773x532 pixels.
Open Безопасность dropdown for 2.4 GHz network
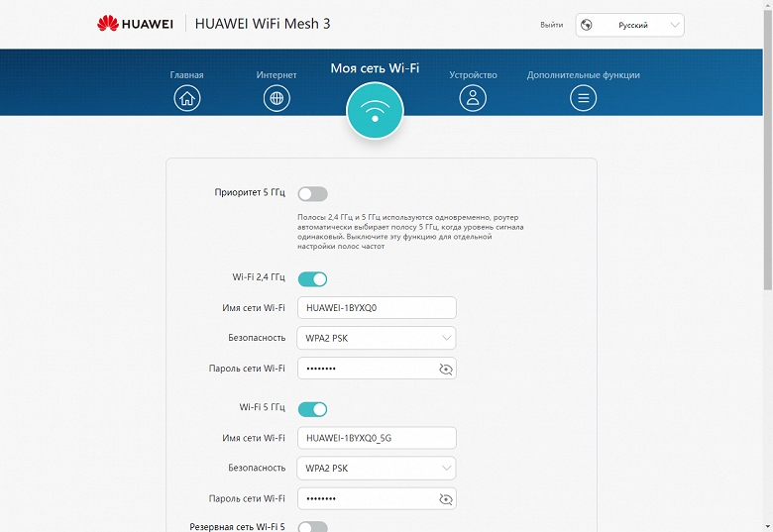(x=377, y=338)
